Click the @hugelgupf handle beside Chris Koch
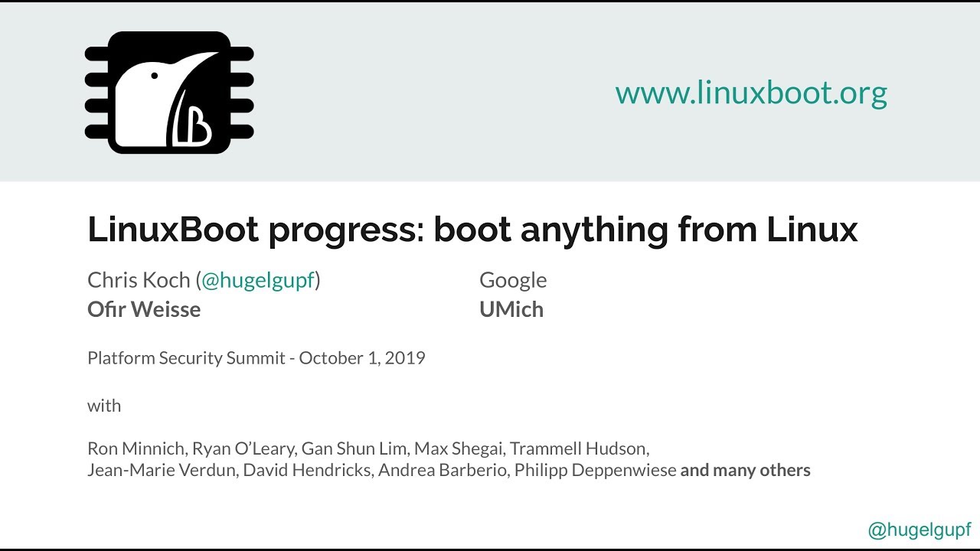This screenshot has height=551, width=980. [x=258, y=280]
